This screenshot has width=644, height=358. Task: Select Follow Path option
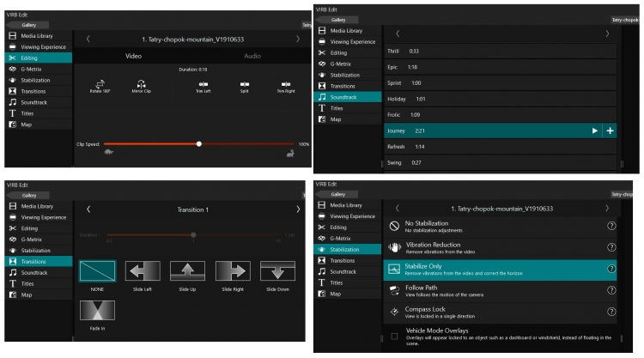click(501, 291)
